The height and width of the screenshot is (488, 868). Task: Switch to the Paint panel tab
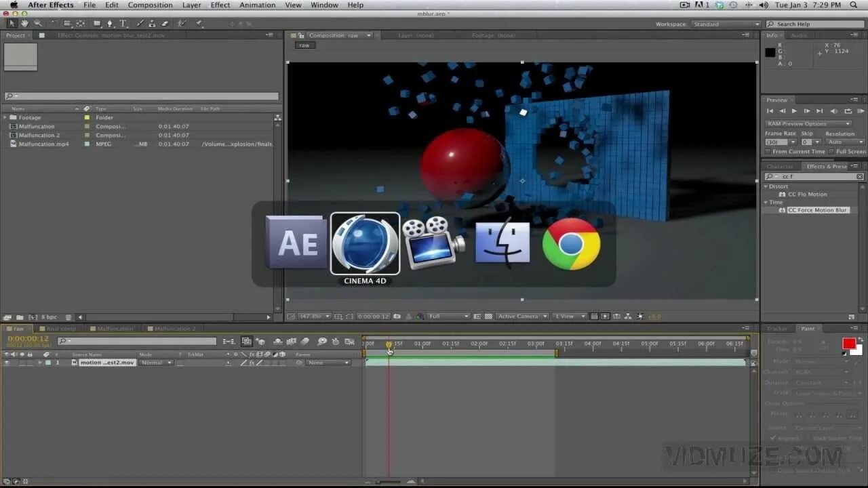pos(808,329)
